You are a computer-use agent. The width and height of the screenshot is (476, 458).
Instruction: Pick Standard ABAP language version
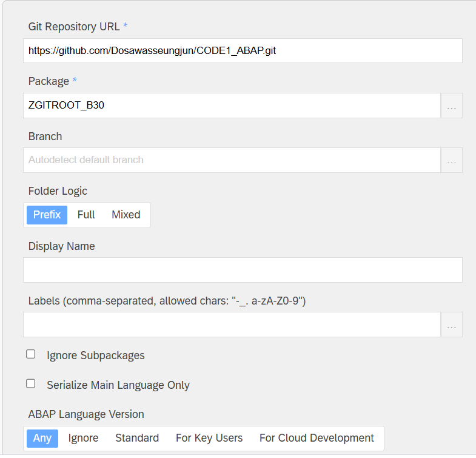[137, 438]
